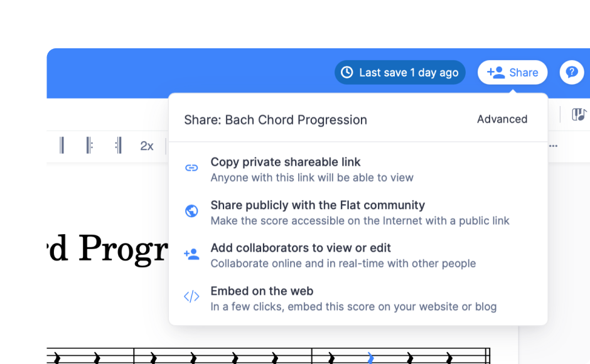590x364 pixels.
Task: Expand the three-dot overflow menu
Action: (x=553, y=145)
